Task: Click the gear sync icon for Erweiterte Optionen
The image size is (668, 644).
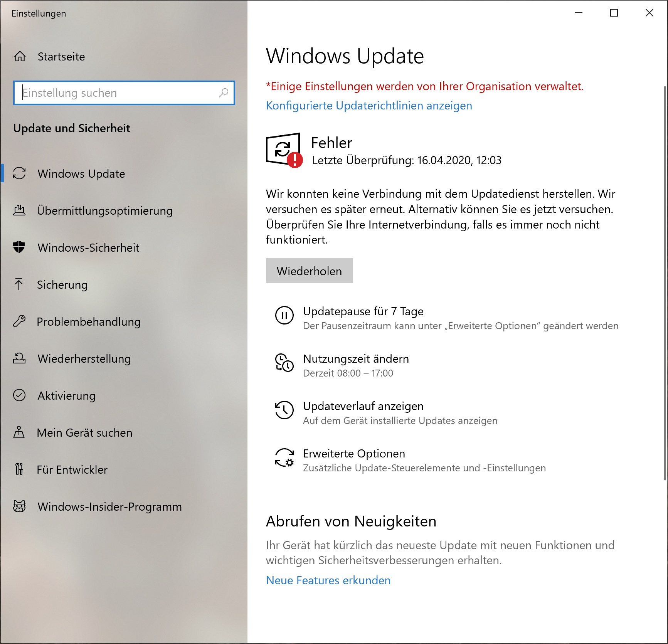Action: [284, 457]
